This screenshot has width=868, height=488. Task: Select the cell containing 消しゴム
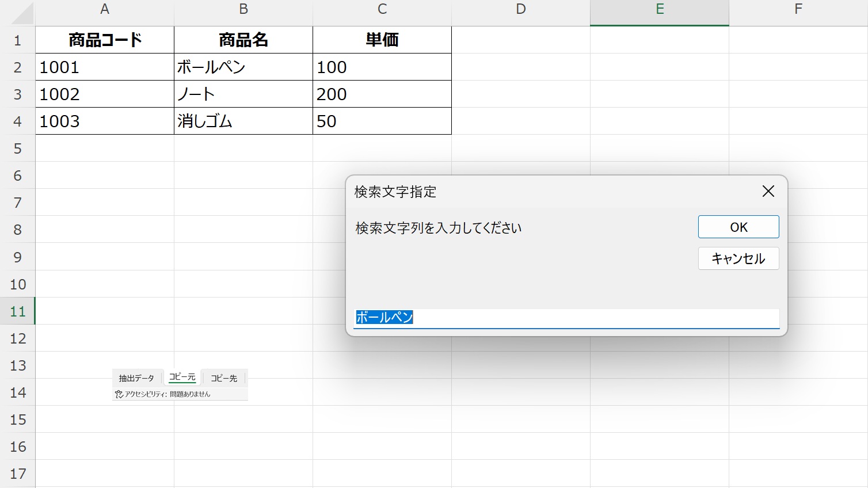(243, 121)
